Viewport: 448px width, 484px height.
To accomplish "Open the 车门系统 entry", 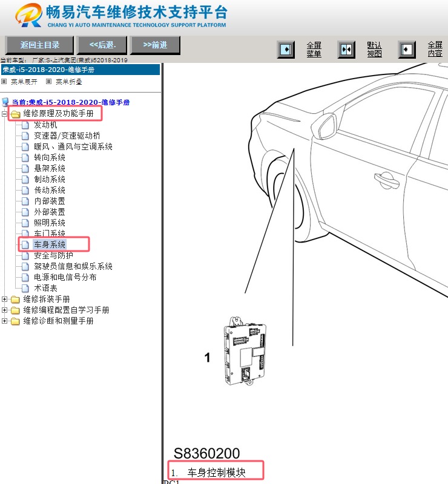I will (x=50, y=234).
